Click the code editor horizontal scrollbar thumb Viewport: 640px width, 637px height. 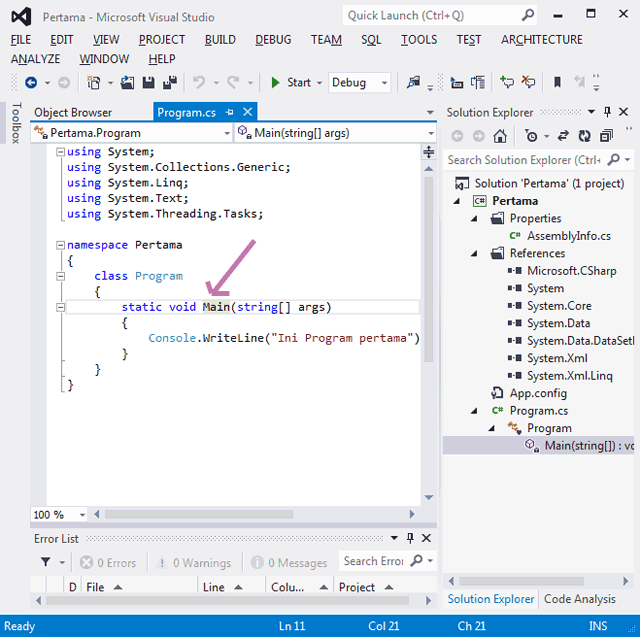click(x=199, y=515)
